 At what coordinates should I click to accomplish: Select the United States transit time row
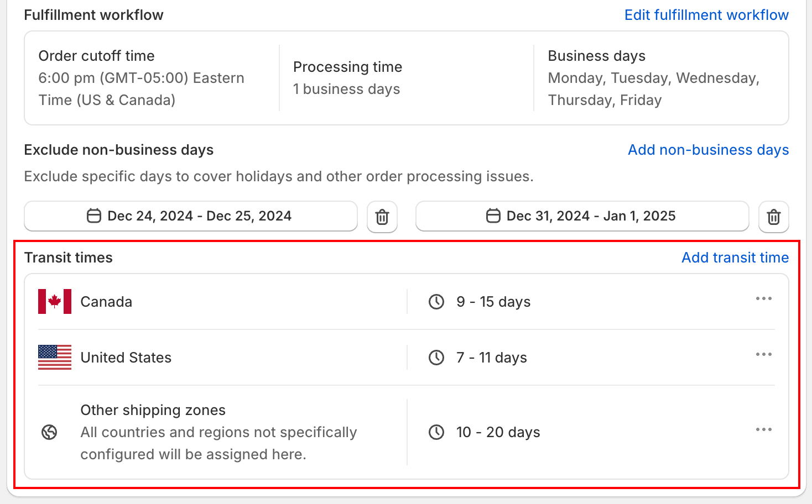tap(407, 358)
